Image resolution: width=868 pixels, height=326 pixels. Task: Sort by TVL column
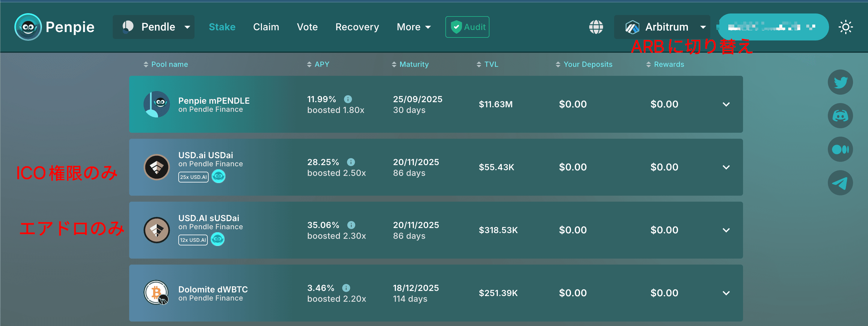pyautogui.click(x=487, y=64)
